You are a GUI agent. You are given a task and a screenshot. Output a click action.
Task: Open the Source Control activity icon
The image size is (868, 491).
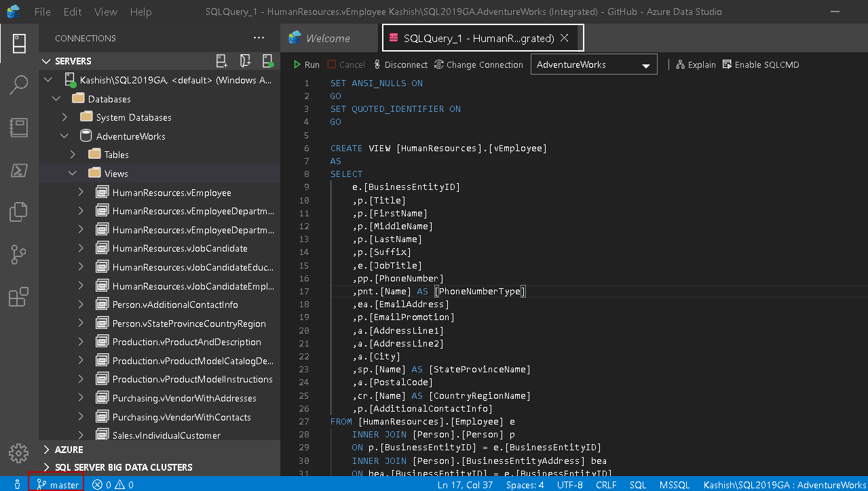coord(19,254)
